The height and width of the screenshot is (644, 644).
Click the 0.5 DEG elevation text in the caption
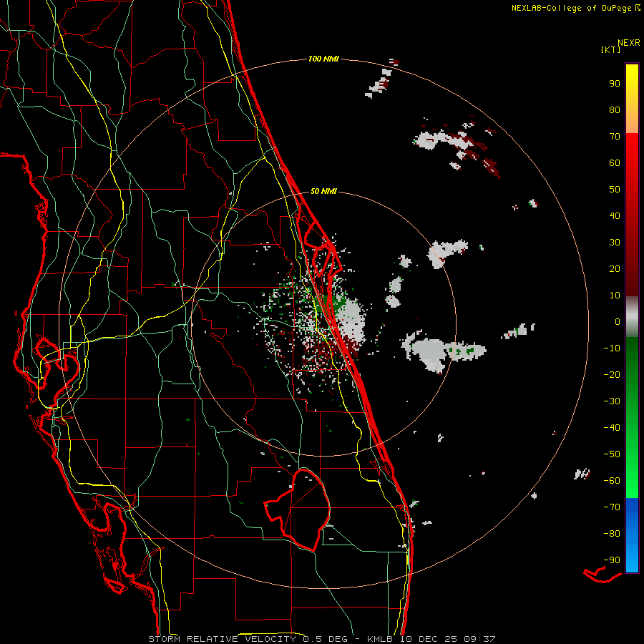(x=326, y=639)
